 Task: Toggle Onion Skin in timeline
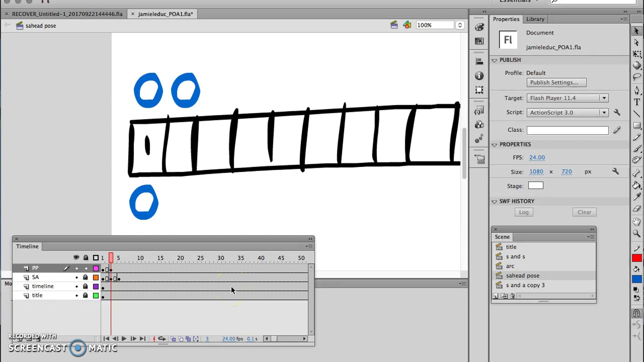point(173,339)
